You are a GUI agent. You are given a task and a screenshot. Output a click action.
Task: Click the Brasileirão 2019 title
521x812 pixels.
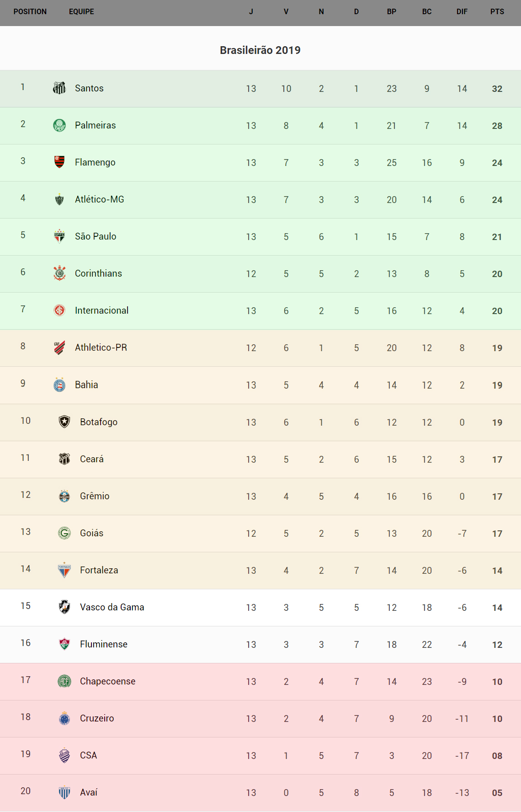260,50
